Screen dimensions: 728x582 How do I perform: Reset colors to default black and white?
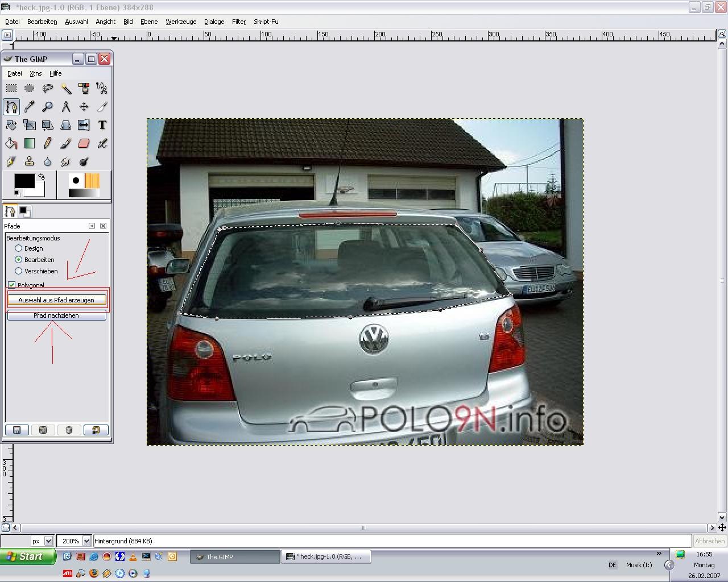17,194
